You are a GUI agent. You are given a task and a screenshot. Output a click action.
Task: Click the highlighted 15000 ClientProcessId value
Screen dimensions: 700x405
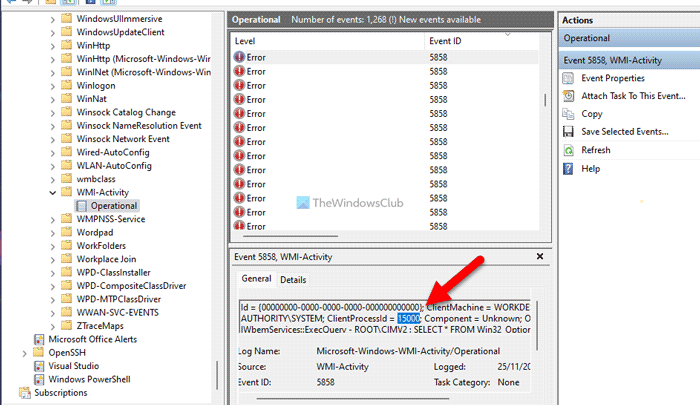click(408, 318)
